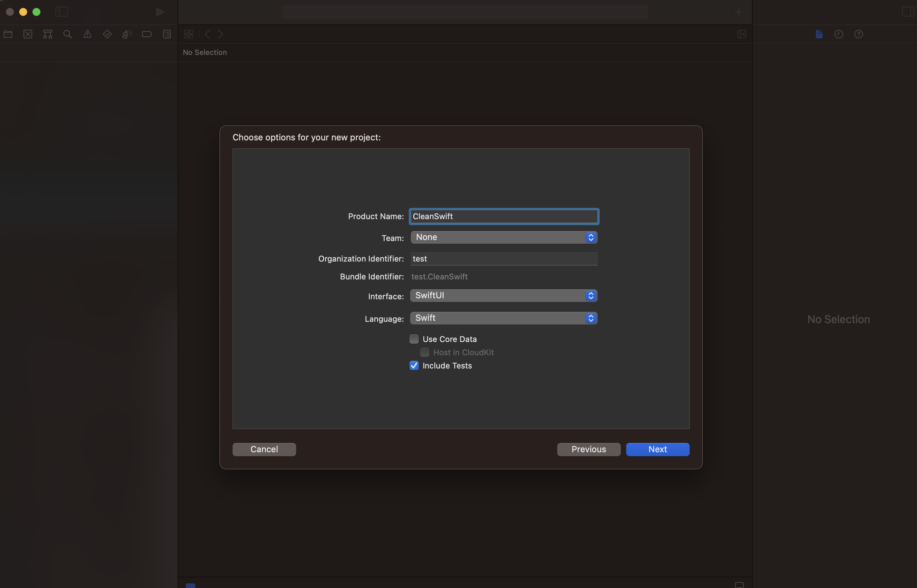Show the History inspector clock icon
The image size is (917, 588).
click(x=839, y=34)
